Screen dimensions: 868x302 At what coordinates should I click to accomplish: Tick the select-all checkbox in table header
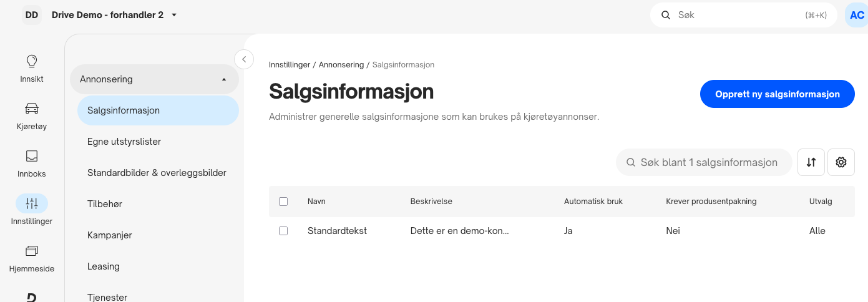pos(283,202)
